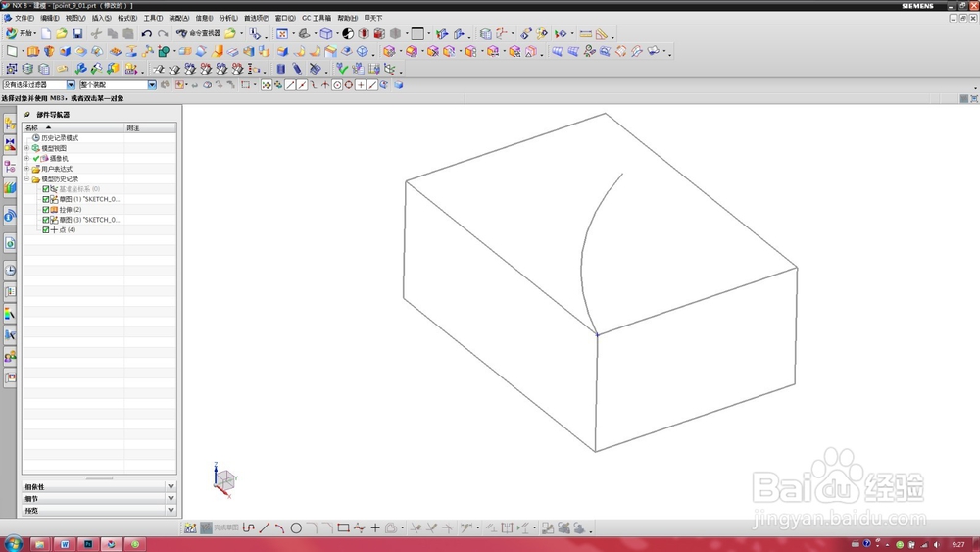Click the Undo arrow icon

(x=147, y=33)
